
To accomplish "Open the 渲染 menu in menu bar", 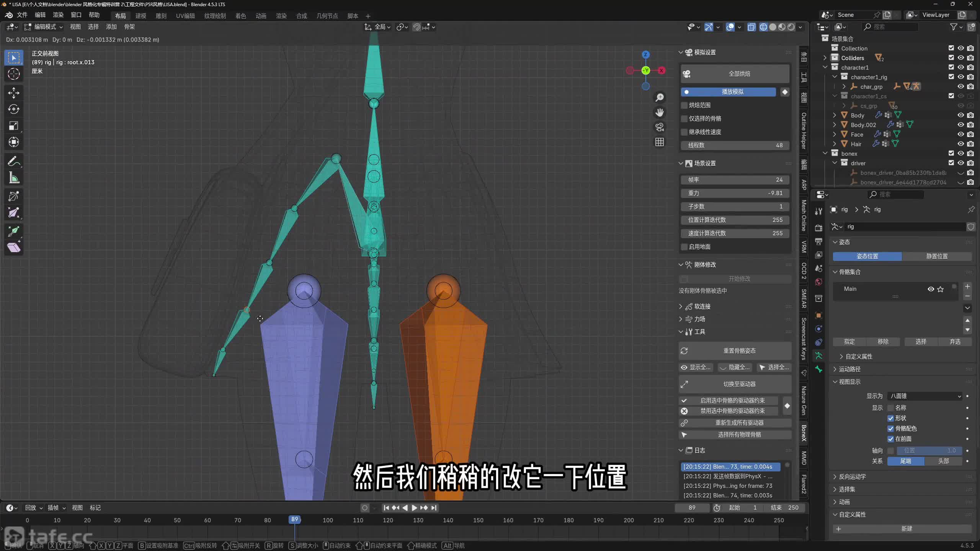I will [x=58, y=15].
